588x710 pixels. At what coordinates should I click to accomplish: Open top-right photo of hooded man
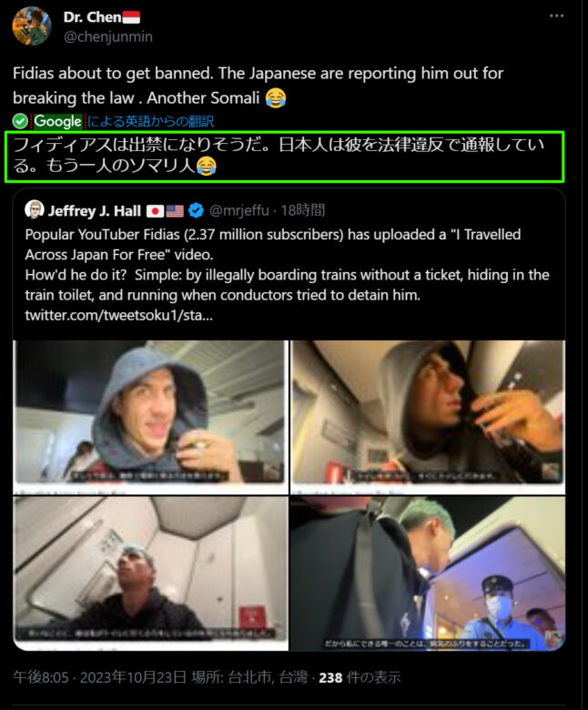(x=428, y=417)
